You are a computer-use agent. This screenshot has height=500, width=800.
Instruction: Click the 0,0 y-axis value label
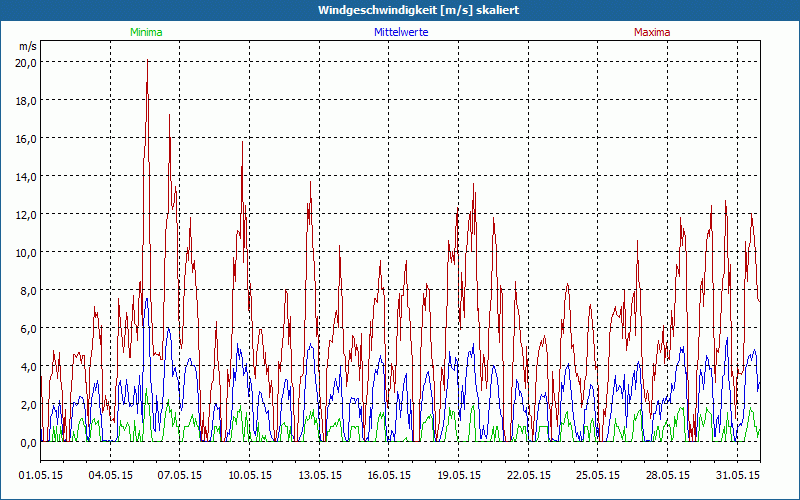pyautogui.click(x=28, y=442)
